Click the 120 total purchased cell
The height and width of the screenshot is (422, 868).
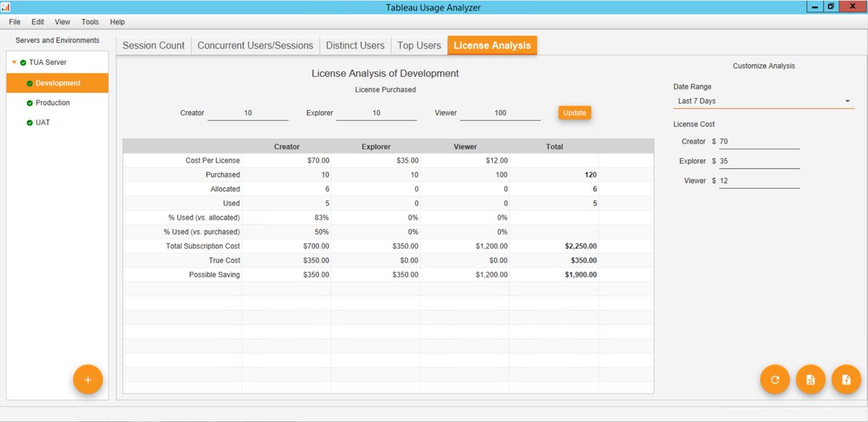pos(554,175)
